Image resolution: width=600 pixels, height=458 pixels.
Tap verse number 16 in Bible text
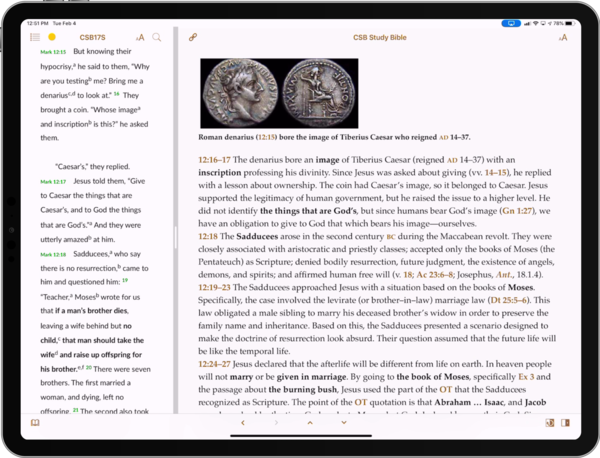(117, 94)
